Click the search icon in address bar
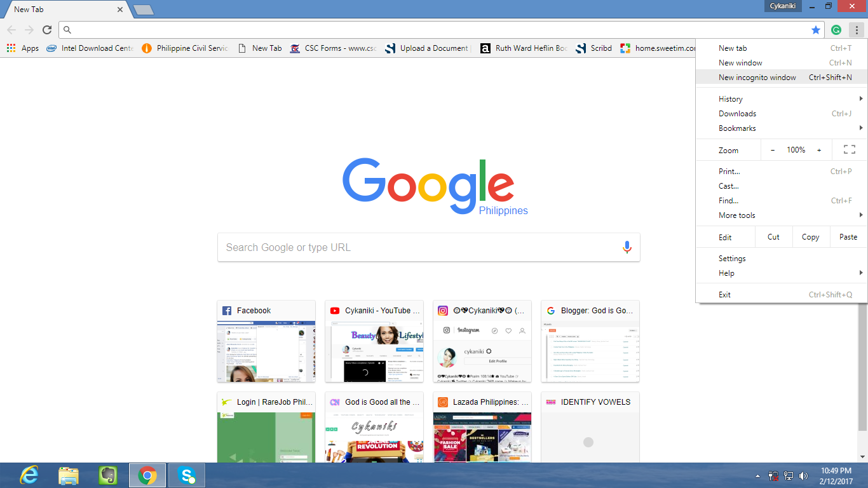 (67, 30)
